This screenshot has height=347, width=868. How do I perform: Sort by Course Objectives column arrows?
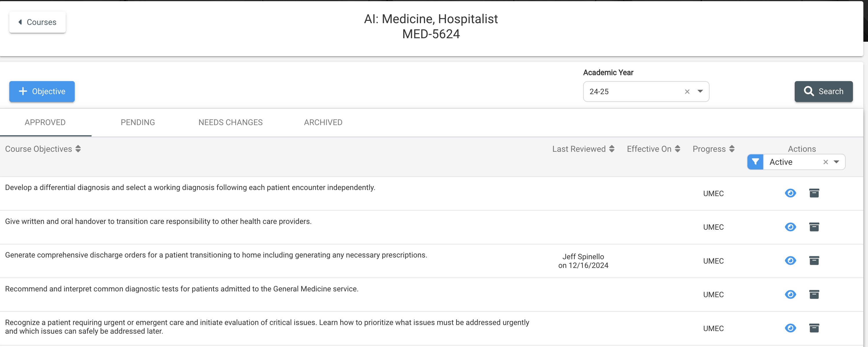point(78,149)
